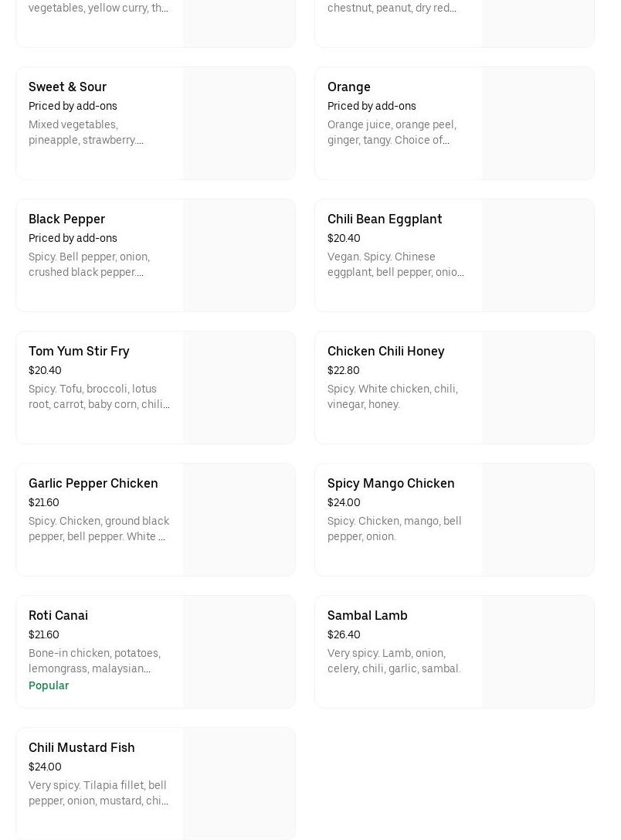Open the Garlic Pepper Chicken dish
The width and height of the screenshot is (621, 840).
tap(93, 483)
